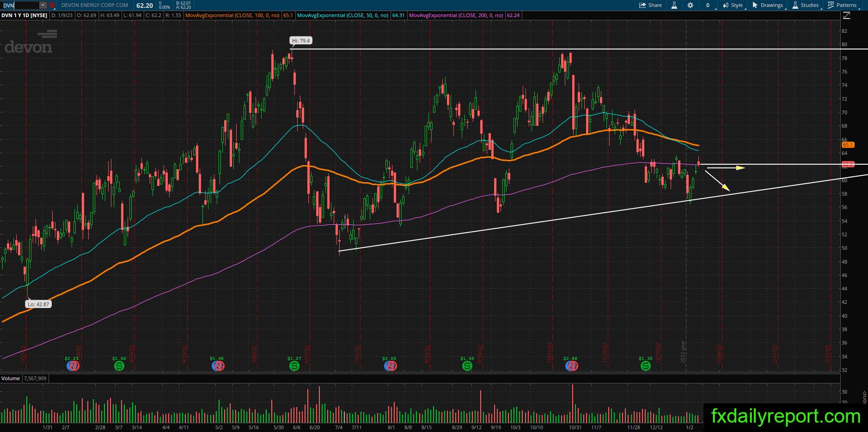Click the $2.88 earnings event icon
The height and width of the screenshot is (432, 868).
572,366
